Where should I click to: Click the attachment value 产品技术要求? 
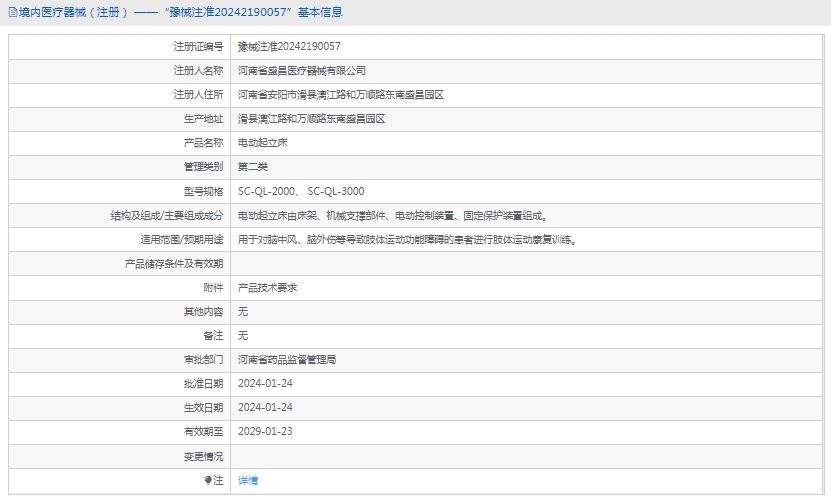pyautogui.click(x=267, y=288)
